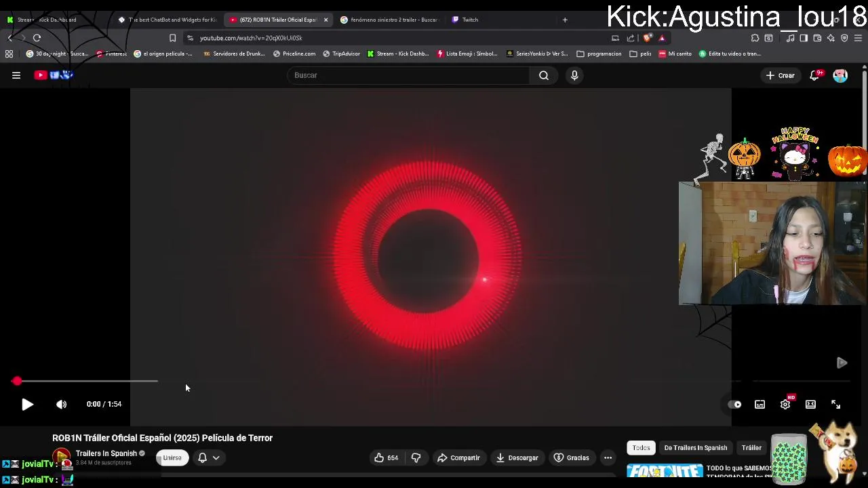Click the video title text ROB1N Tráiler Oficial
This screenshot has width=868, height=488.
pos(162,439)
